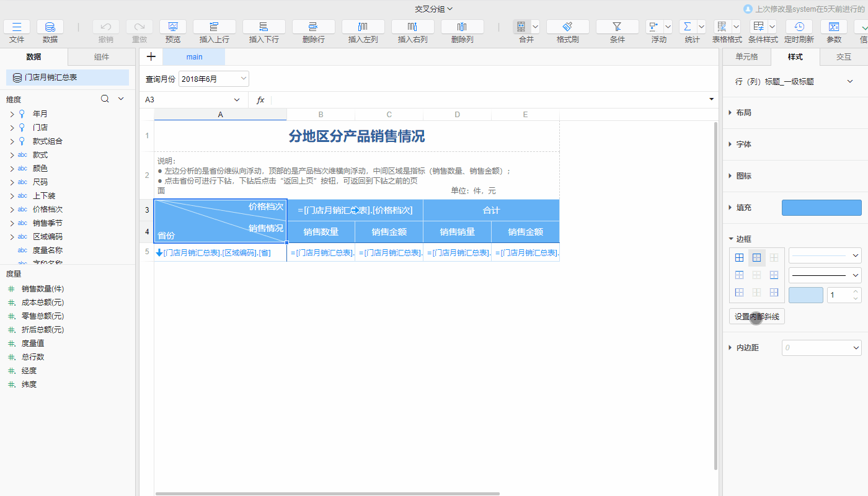Switch to the 组件 tab

[x=101, y=57]
